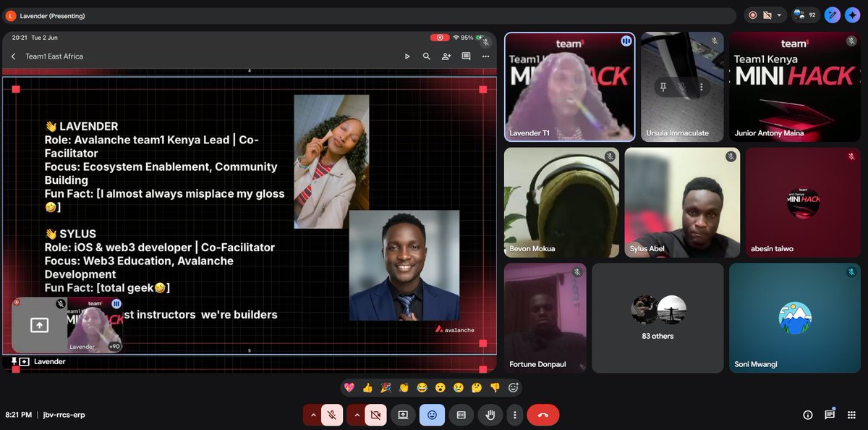Click Ursula Immaculate participant tile
Image resolution: width=868 pixels, height=430 pixels.
coord(682,86)
